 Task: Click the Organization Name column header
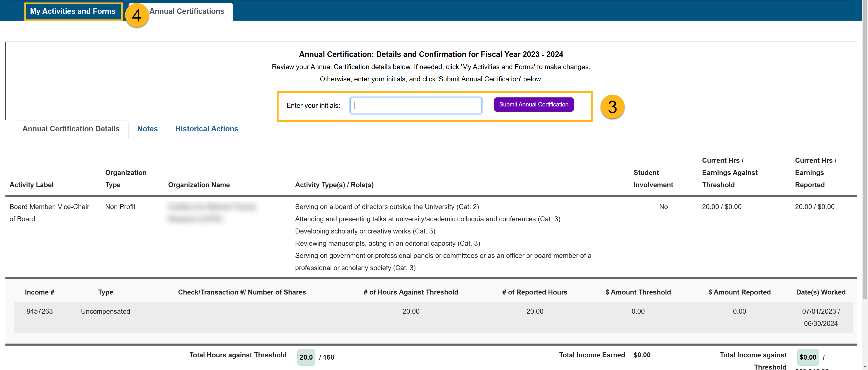point(198,185)
